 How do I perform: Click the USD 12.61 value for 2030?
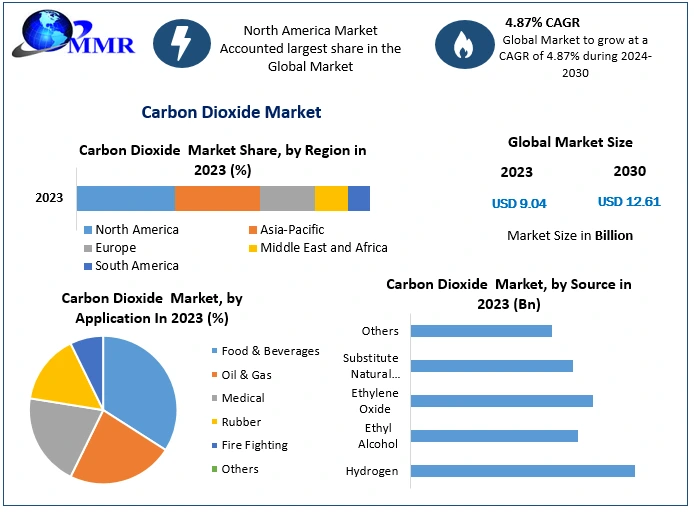(x=629, y=202)
